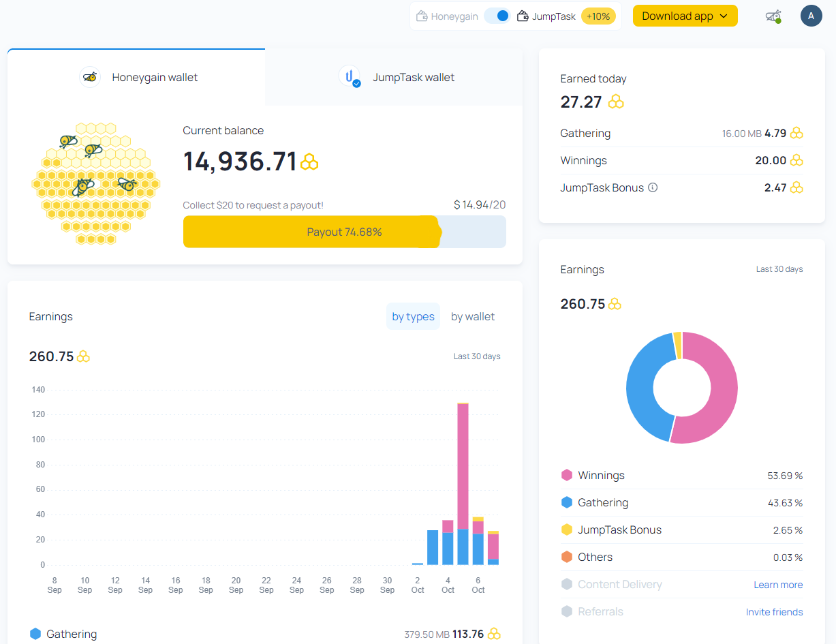Click the +10% bonus badge

598,16
